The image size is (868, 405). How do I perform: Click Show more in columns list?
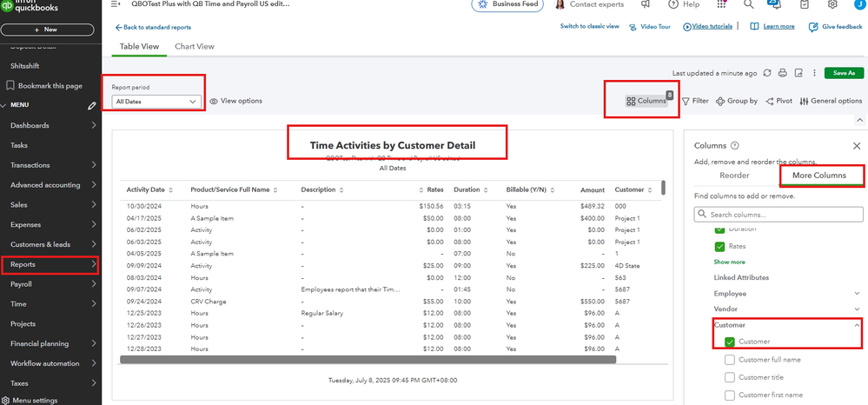point(729,262)
